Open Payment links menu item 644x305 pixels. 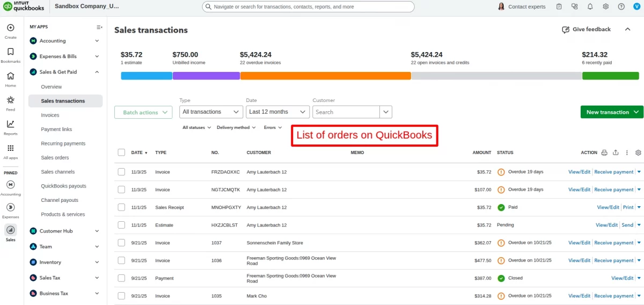point(56,129)
